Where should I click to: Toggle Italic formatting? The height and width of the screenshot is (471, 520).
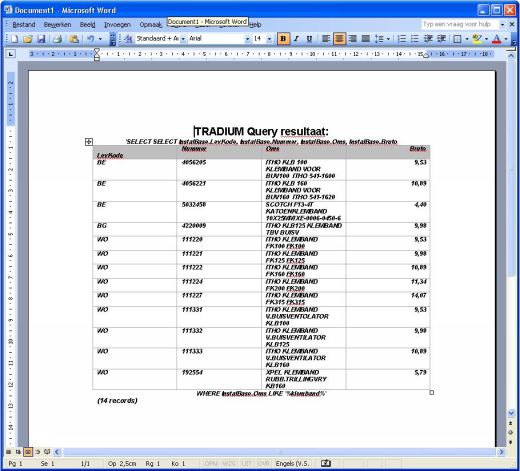(296, 39)
